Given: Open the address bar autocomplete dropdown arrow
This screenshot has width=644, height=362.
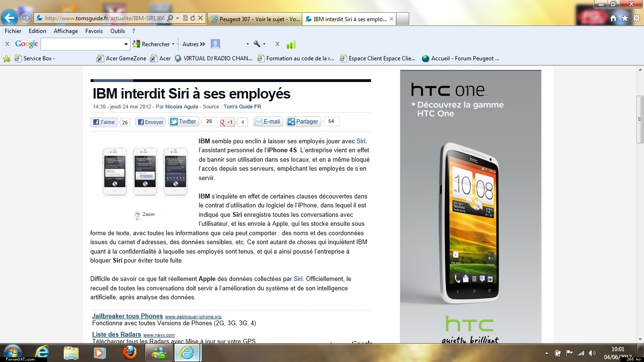Looking at the screenshot, I should (177, 18).
